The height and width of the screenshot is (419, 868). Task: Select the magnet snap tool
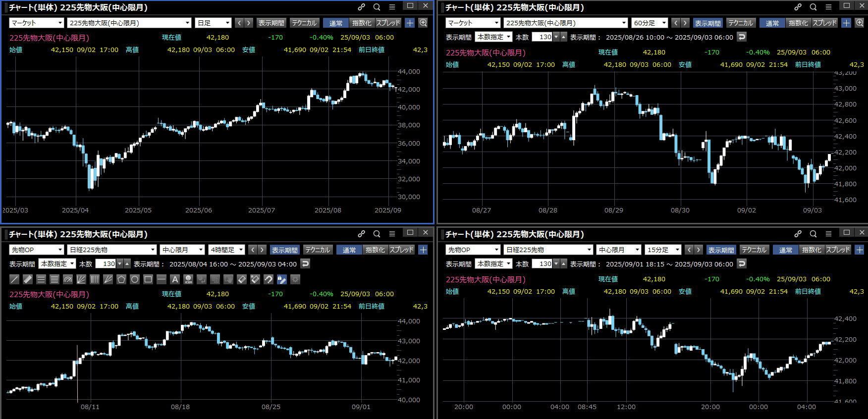[269, 279]
